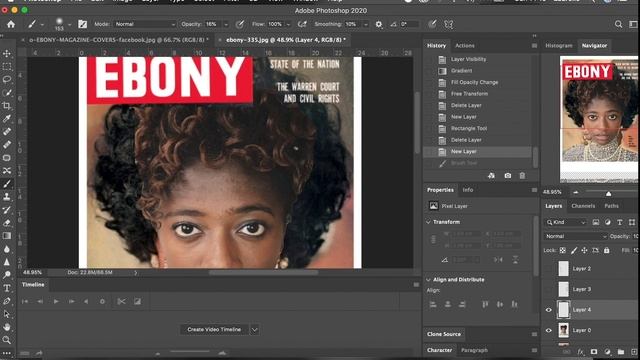Open smoothing options gear
This screenshot has height=360, width=640.
point(379,24)
